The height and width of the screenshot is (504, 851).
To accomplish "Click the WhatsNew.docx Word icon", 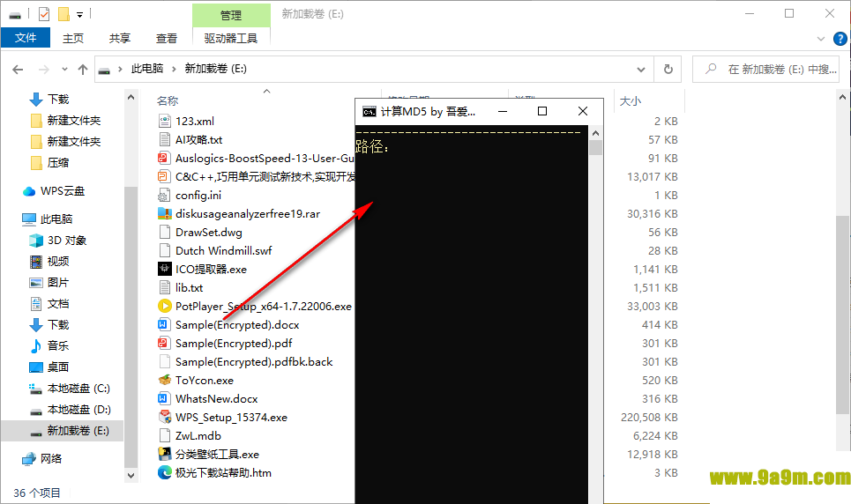I will tap(164, 399).
